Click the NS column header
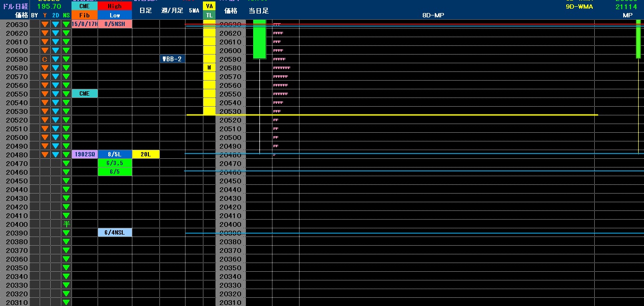 click(66, 15)
